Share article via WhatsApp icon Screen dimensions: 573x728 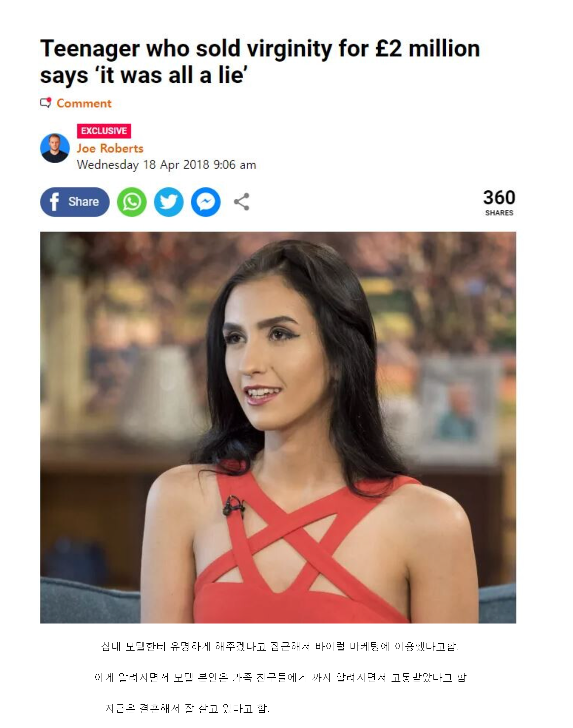point(132,202)
